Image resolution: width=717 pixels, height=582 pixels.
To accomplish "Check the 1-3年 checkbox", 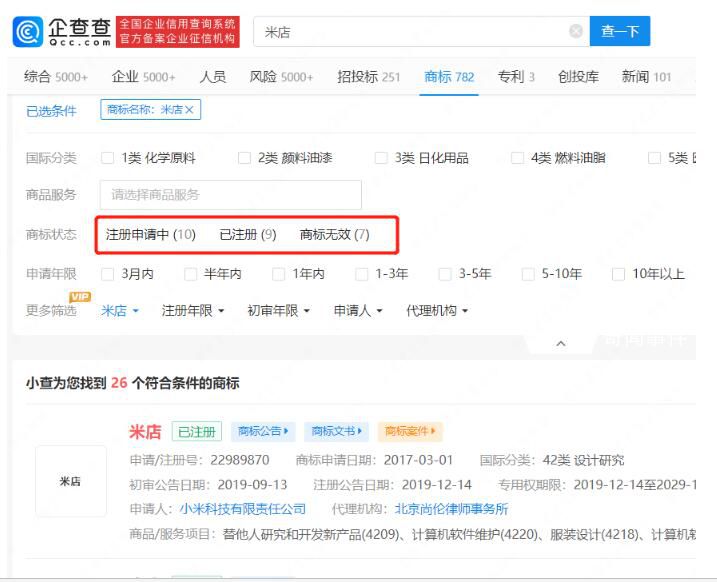I will (x=362, y=274).
